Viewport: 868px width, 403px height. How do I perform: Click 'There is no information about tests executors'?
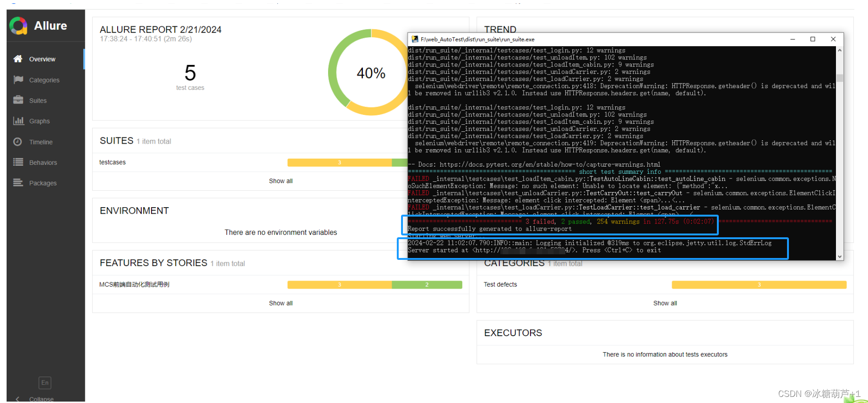665,355
